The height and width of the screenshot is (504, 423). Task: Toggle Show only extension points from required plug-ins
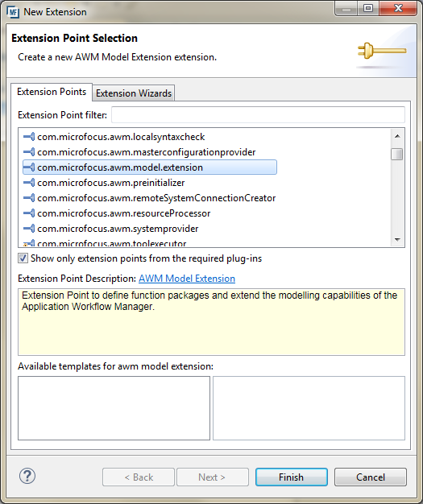[23, 258]
